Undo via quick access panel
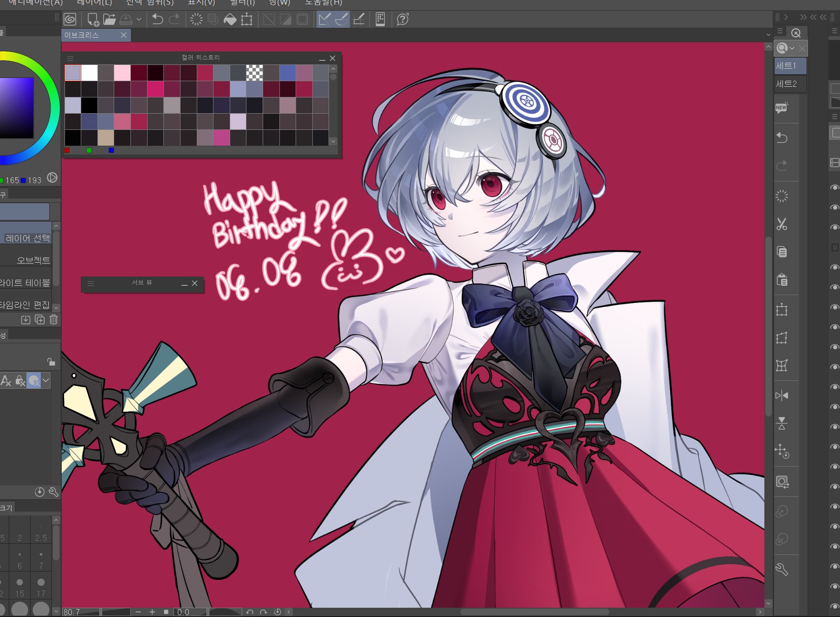Image resolution: width=840 pixels, height=617 pixels. click(782, 138)
